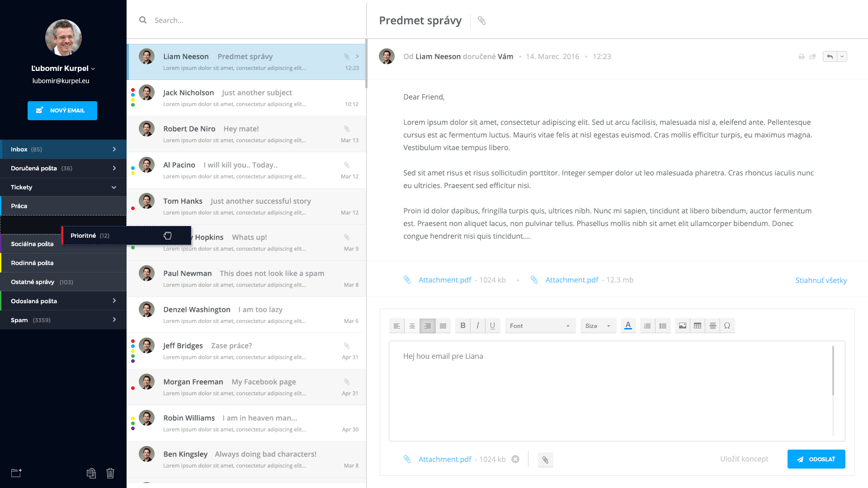Open the Font dropdown

[x=540, y=326]
